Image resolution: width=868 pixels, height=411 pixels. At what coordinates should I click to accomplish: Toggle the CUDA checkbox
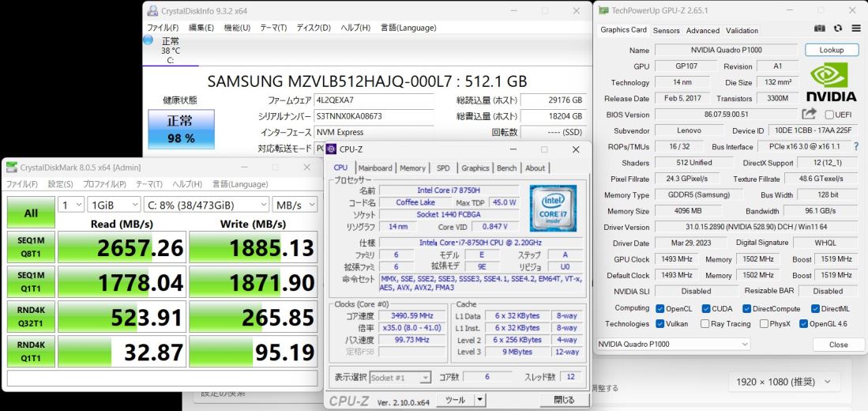pos(706,308)
